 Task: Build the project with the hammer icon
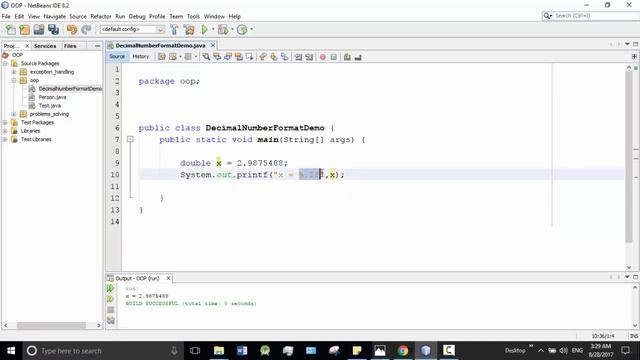174,29
